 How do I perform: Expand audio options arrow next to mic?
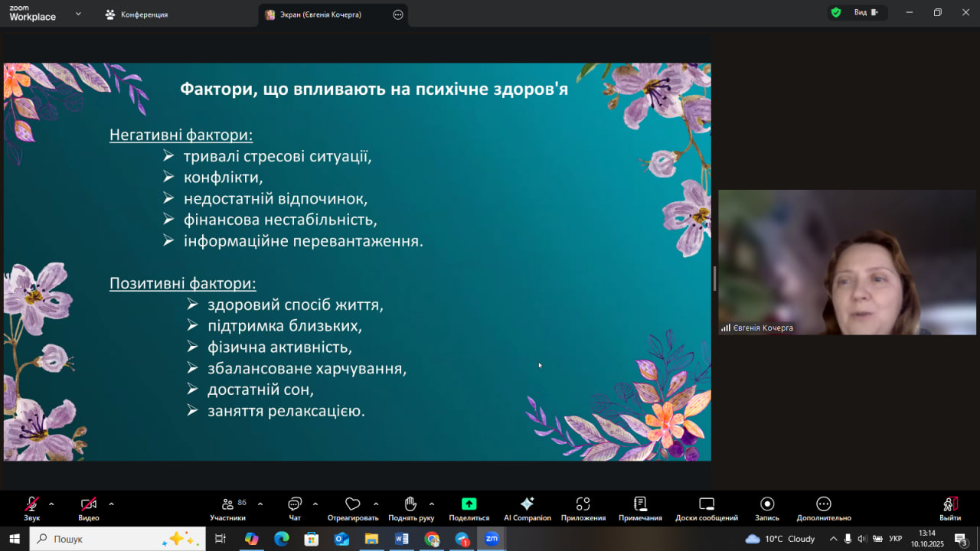(x=51, y=504)
